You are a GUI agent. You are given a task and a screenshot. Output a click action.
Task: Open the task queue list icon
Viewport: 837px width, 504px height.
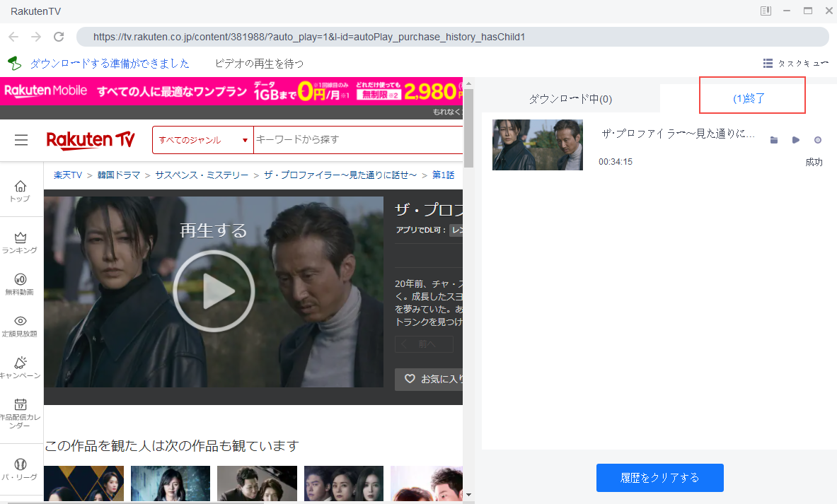[768, 64]
